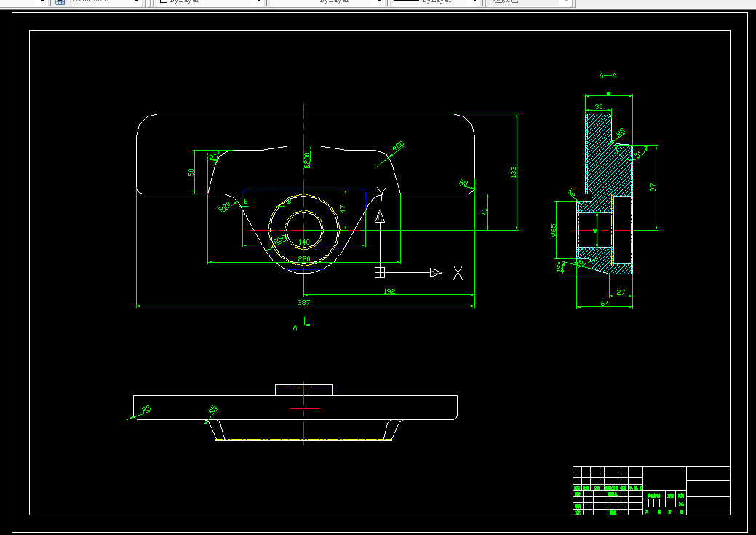Select the green grip square above section A--A
This screenshot has width=756, height=535.
[x=608, y=94]
